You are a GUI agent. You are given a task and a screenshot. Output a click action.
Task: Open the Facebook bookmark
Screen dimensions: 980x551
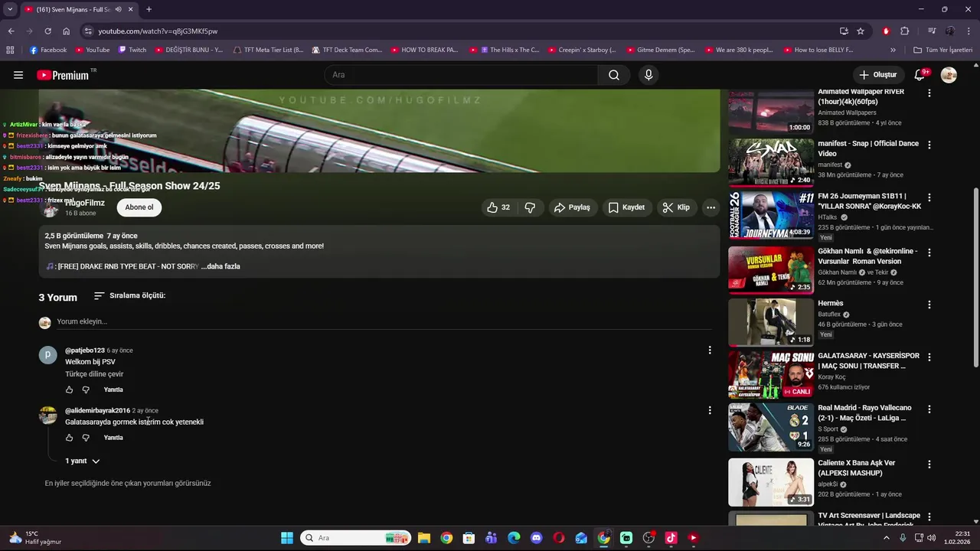pyautogui.click(x=47, y=50)
